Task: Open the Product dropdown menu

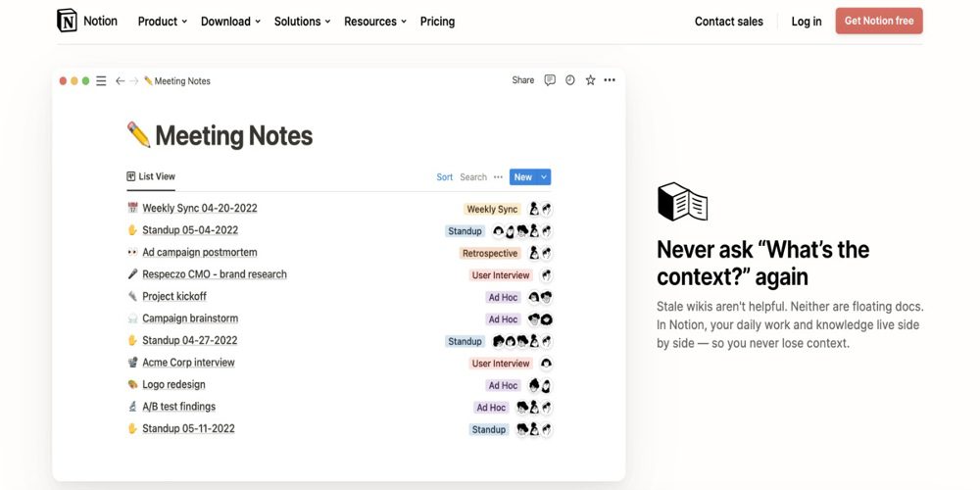Action: (x=163, y=22)
